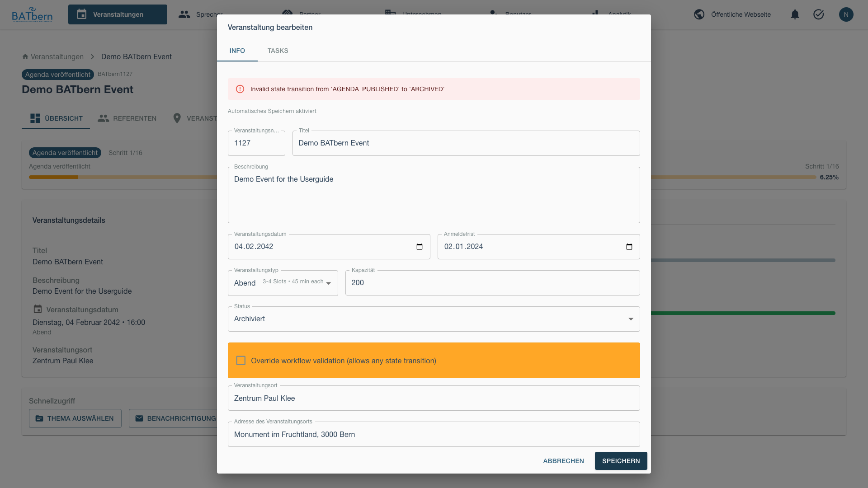Click globe icon for Öffentliche Webseite

[x=699, y=14]
